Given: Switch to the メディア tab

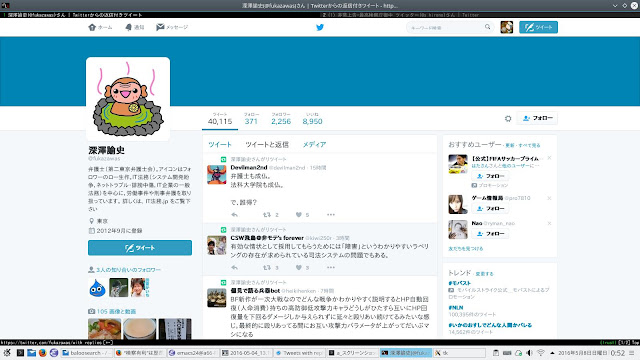Looking at the screenshot, I should click(314, 144).
